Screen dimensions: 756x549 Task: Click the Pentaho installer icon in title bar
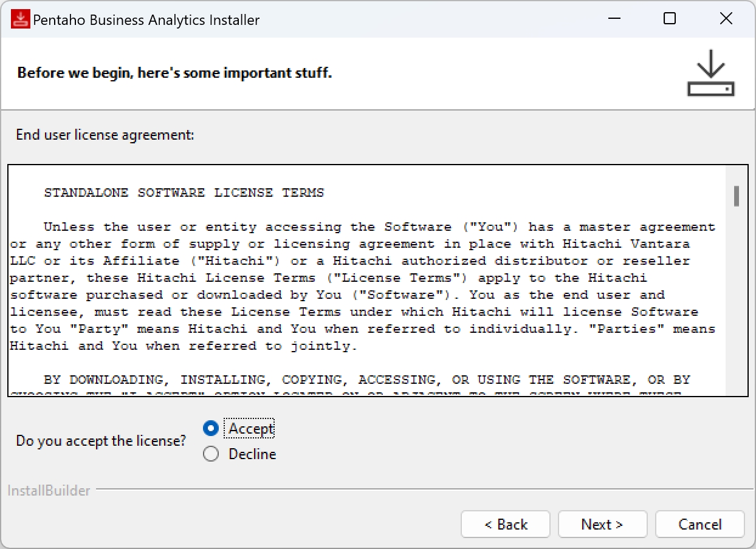(21, 19)
